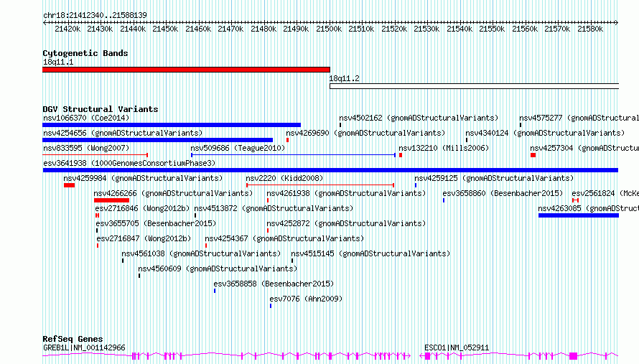
Task: Click the 18q11.2 white cytogenetic band
Action: pos(474,86)
